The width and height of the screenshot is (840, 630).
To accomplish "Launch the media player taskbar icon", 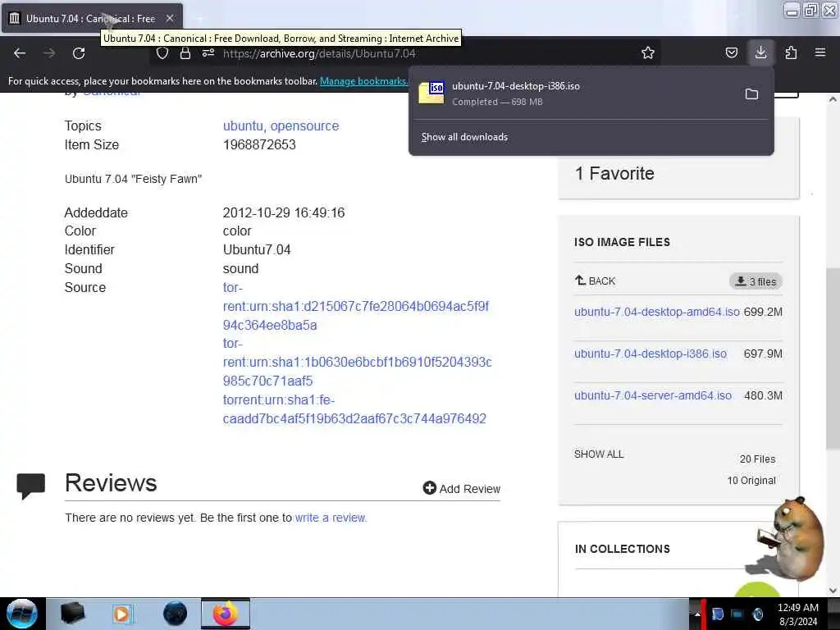I will 122,614.
